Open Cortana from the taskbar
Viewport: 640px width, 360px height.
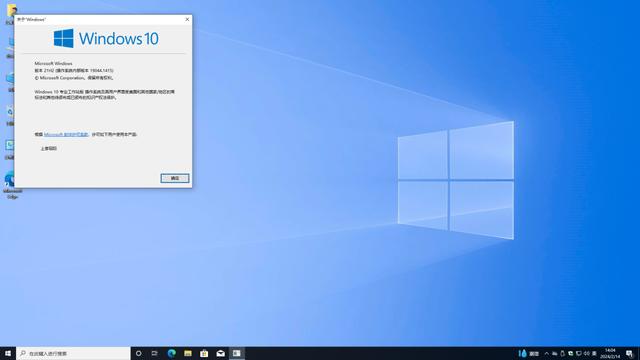coord(139,353)
